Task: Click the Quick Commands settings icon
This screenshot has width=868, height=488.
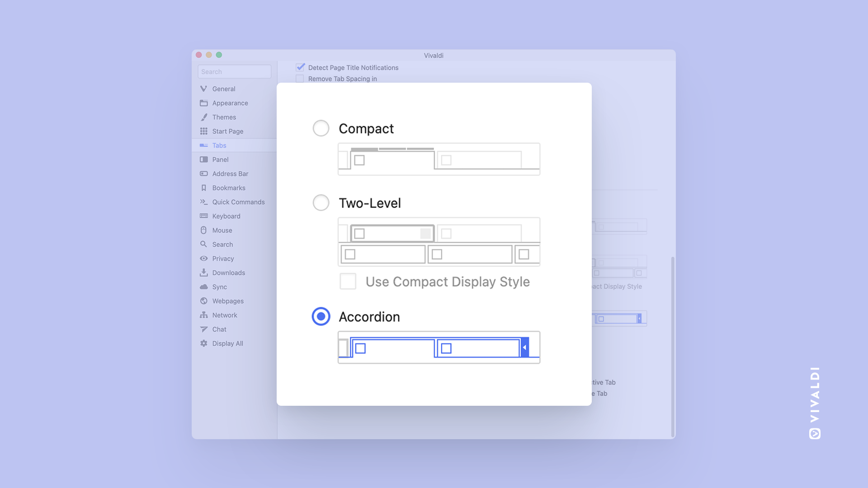Action: point(204,202)
